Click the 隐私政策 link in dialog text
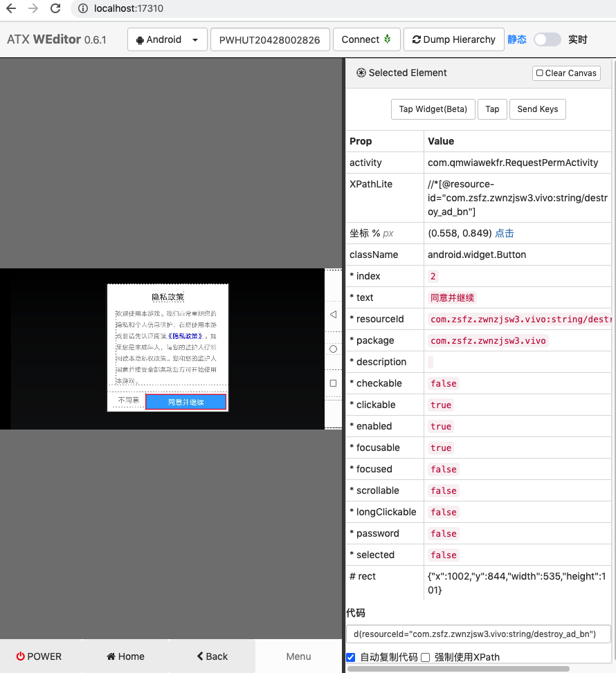Image resolution: width=616 pixels, height=673 pixels. coord(185,336)
